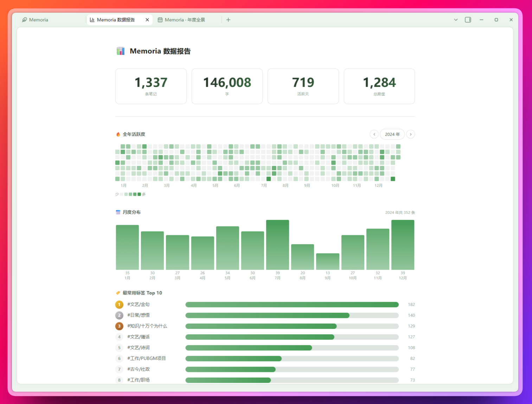Select the 11月 bar in monthly chart
This screenshot has height=404, width=532.
[x=378, y=249]
